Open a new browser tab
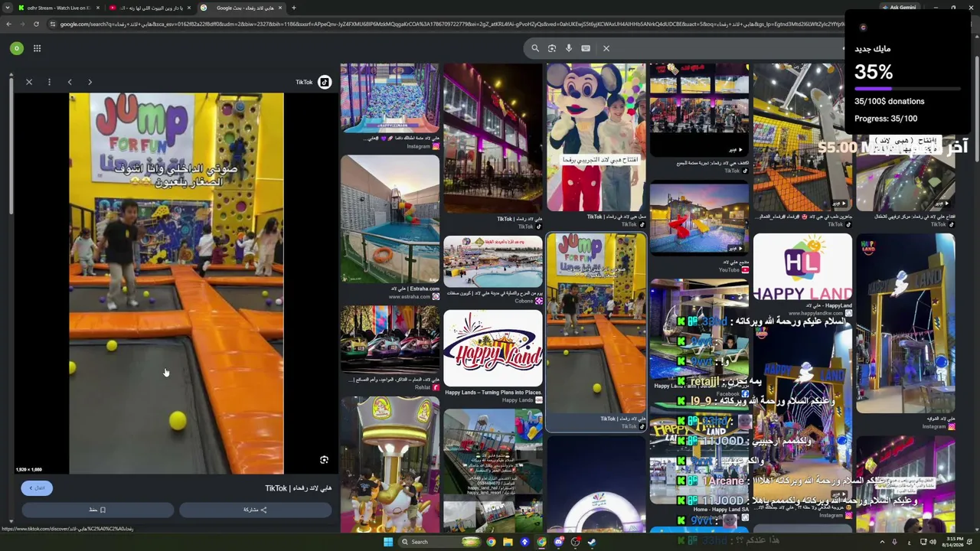The width and height of the screenshot is (980, 551). point(294,8)
